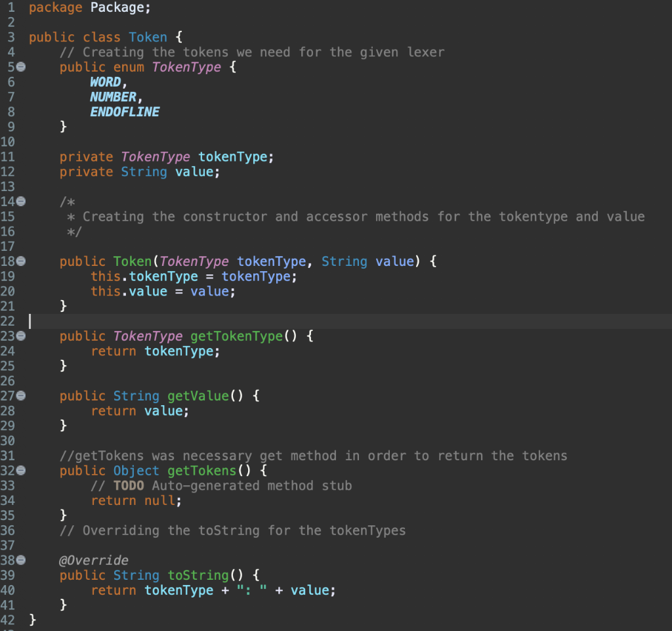Click the comment 'Creating the tokens we need'
672x631 pixels.
[x=252, y=53]
